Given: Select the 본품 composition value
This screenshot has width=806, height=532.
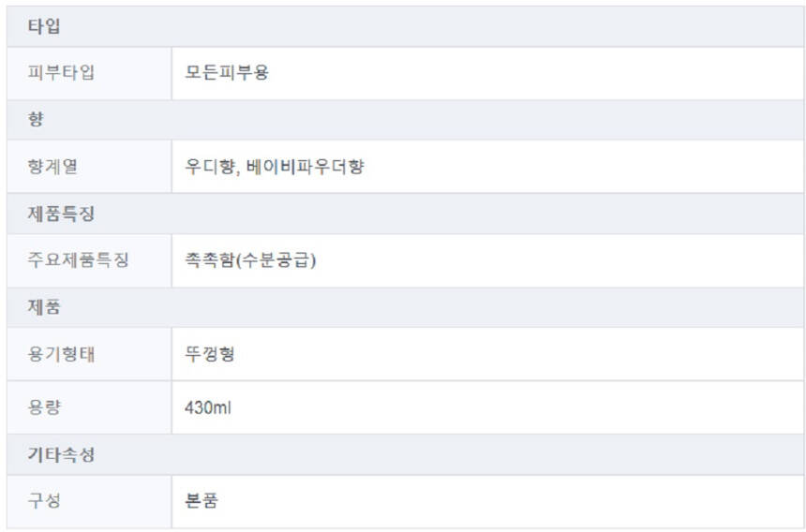Looking at the screenshot, I should tap(201, 501).
